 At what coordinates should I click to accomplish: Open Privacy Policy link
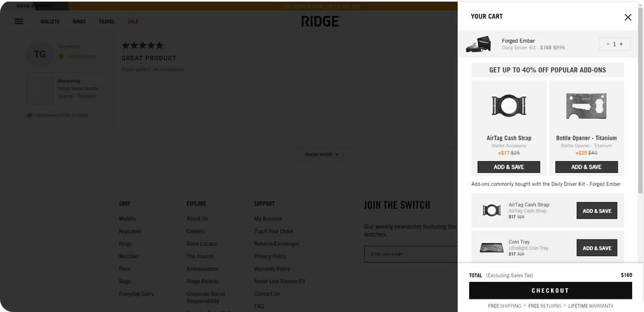pyautogui.click(x=270, y=256)
